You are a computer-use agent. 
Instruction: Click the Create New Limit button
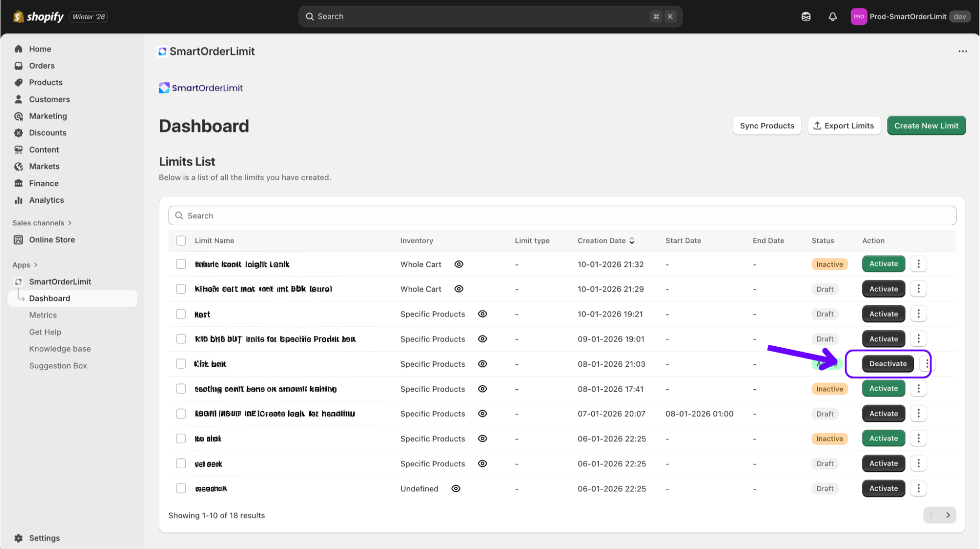(926, 126)
